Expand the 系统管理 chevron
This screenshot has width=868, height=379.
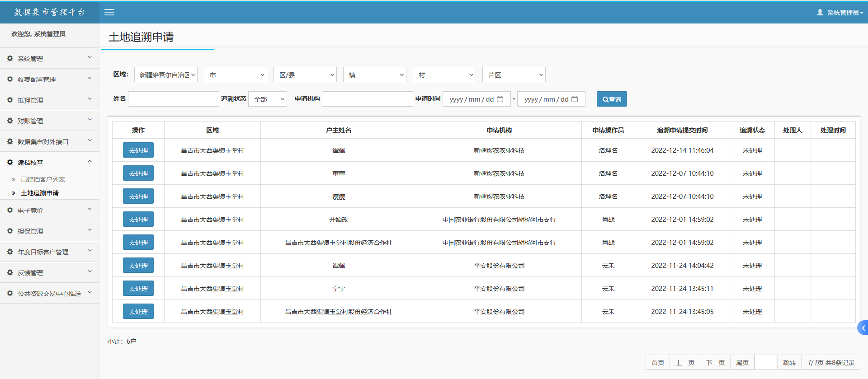point(90,57)
